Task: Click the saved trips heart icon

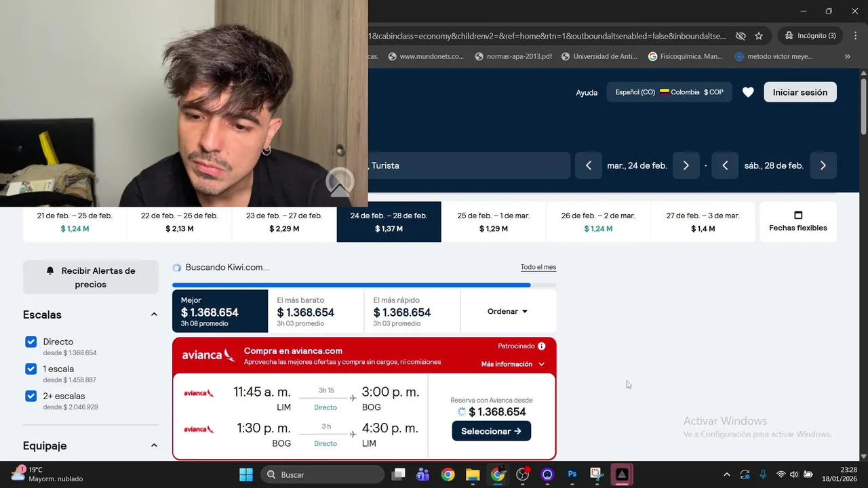Action: 748,92
